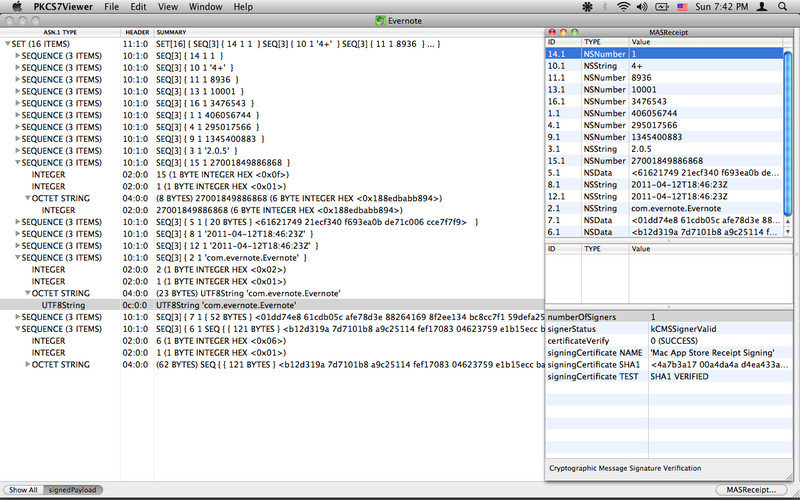800x500 pixels.
Task: Expand the SEQUENCE row with 11 1 8936
Action: (x=18, y=80)
